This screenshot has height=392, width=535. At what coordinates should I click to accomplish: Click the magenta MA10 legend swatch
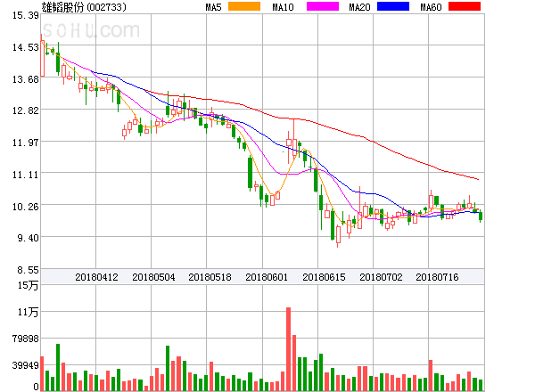point(323,6)
